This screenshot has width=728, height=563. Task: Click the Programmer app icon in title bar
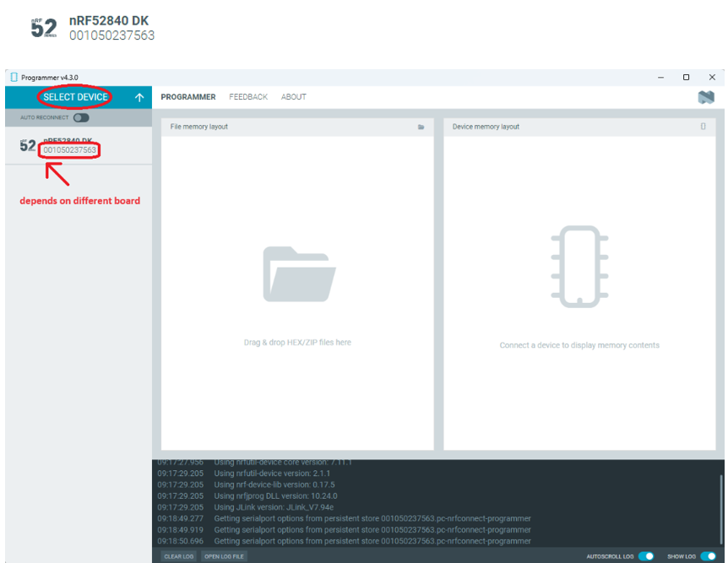[14, 77]
